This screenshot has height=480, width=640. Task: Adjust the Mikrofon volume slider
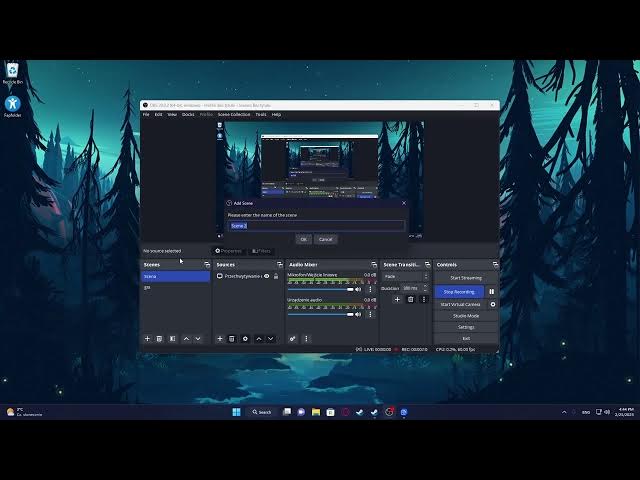(x=320, y=289)
